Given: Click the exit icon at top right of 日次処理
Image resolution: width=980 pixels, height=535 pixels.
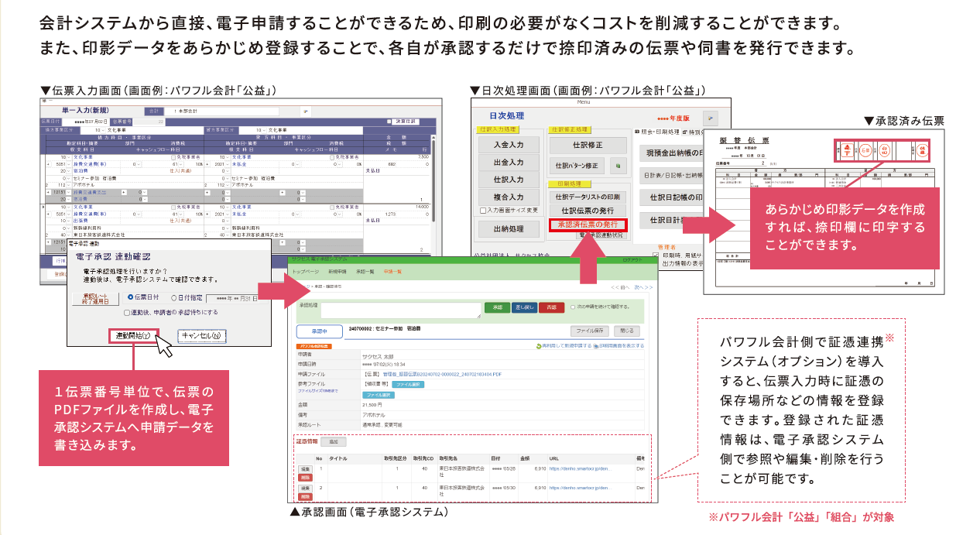Looking at the screenshot, I should click(711, 118).
